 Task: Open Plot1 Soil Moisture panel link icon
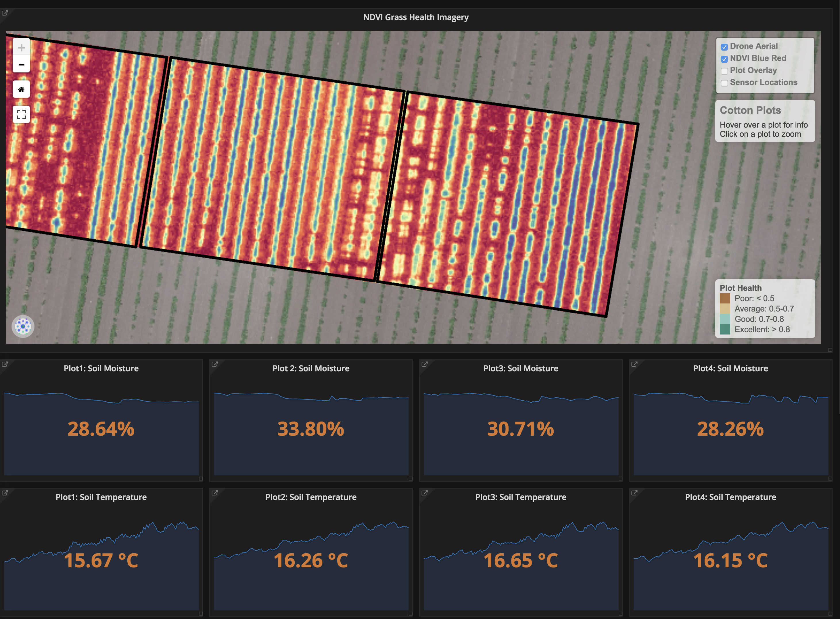(5, 364)
